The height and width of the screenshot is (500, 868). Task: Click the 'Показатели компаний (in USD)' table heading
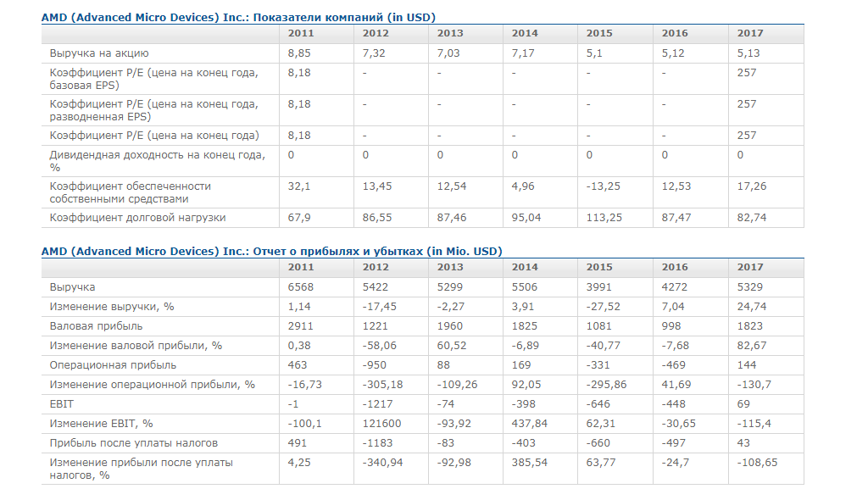[x=238, y=17]
